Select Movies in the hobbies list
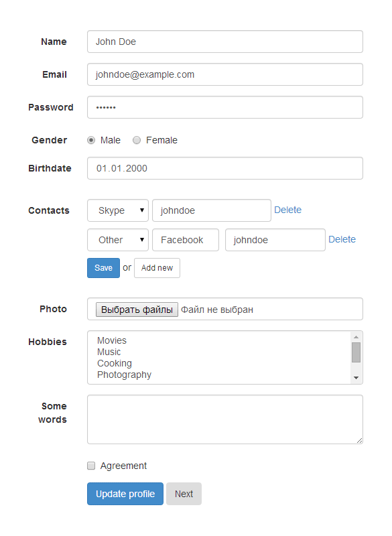 [112, 340]
